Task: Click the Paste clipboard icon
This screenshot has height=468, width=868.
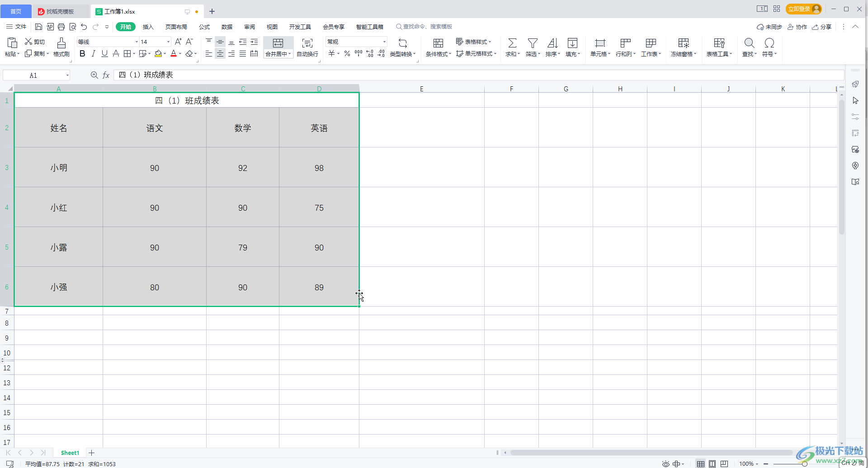Action: coord(12,43)
